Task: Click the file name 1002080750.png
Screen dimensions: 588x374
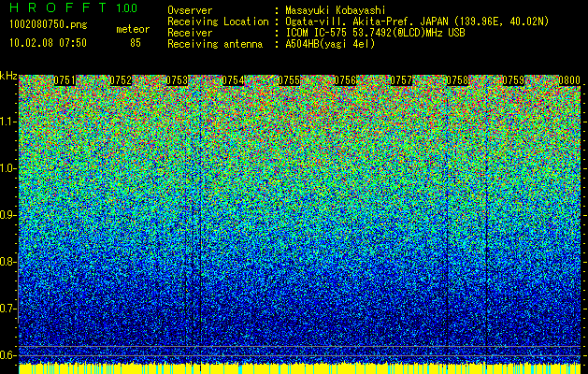Action: [49, 24]
